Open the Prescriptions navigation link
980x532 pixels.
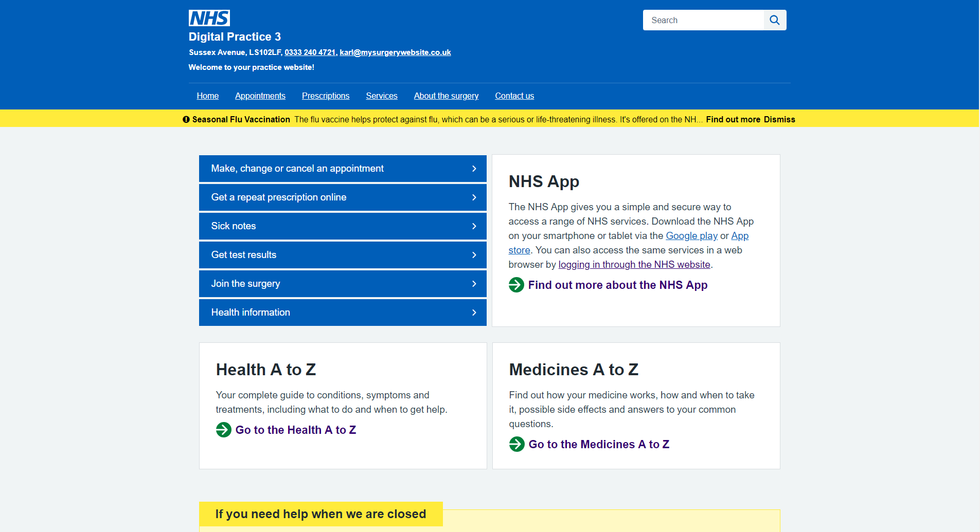pos(325,96)
